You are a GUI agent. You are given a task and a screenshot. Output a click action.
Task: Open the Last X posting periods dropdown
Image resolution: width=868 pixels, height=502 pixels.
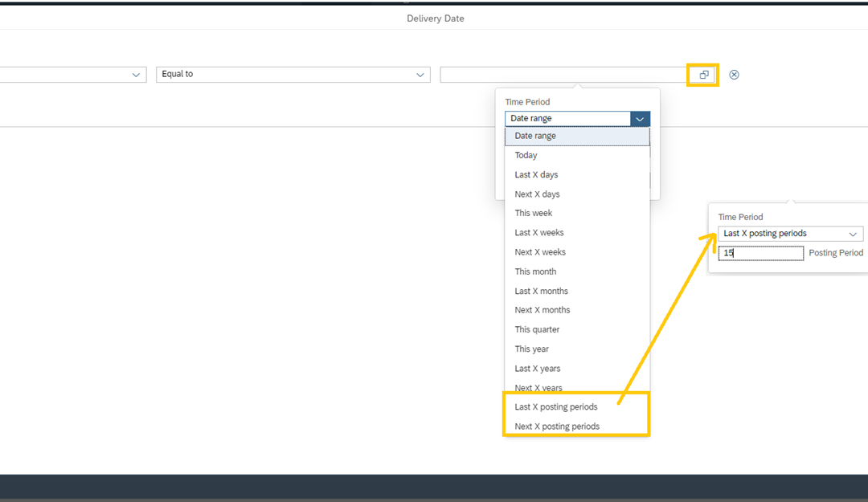coord(852,234)
